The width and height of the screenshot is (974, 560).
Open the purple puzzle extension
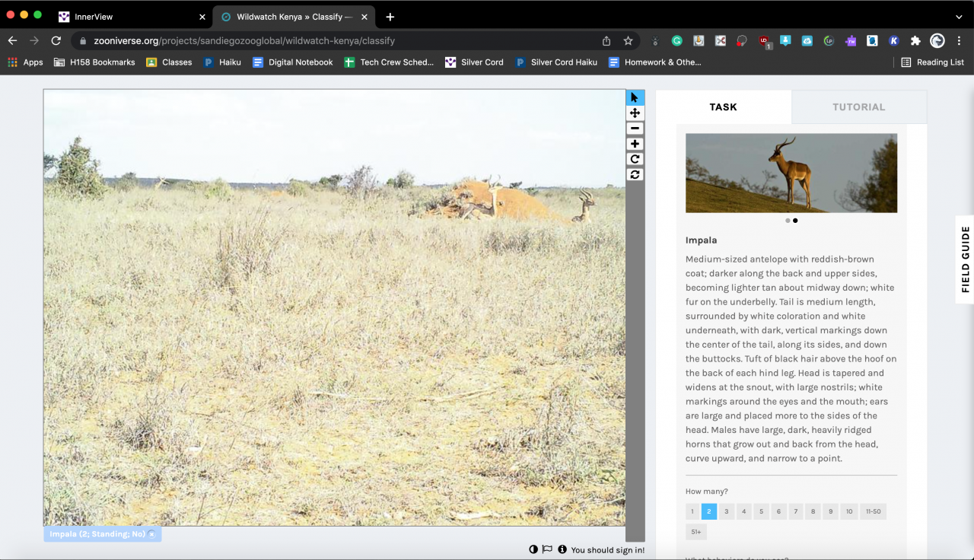click(851, 40)
